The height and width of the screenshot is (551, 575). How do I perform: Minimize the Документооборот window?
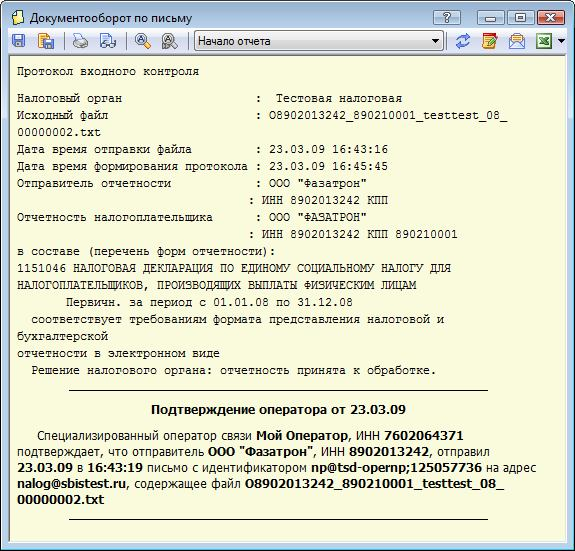click(491, 18)
